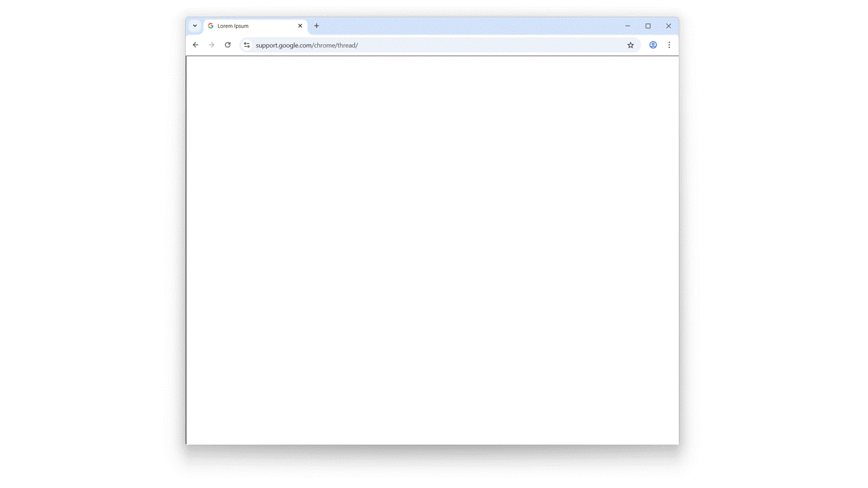Reload the current page
This screenshot has width=868, height=488.
[x=227, y=45]
